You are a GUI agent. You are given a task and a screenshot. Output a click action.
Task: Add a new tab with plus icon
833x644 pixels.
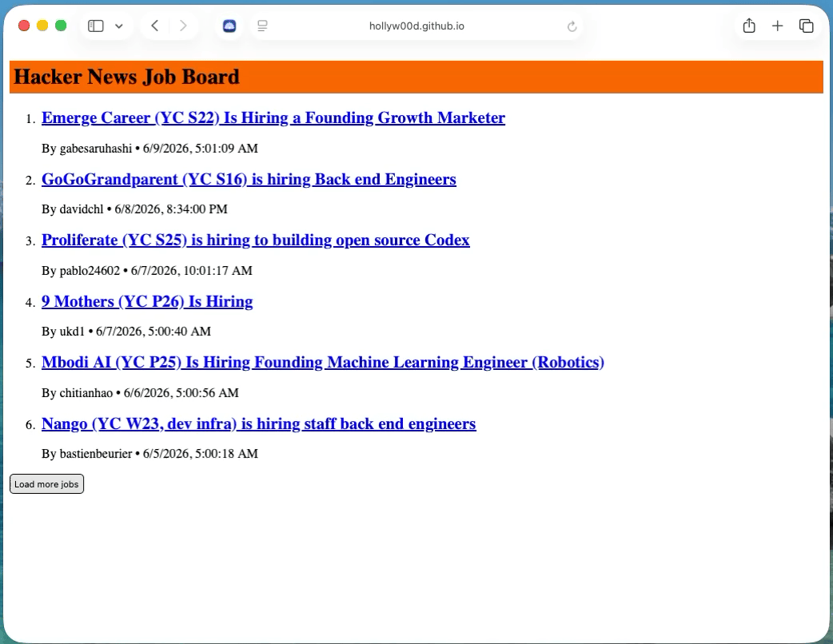click(777, 26)
